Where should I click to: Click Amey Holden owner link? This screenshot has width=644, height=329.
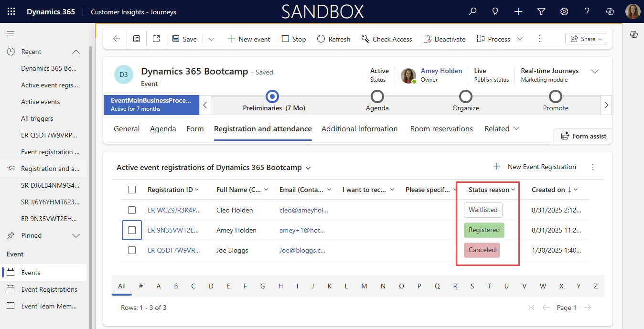[x=441, y=71]
